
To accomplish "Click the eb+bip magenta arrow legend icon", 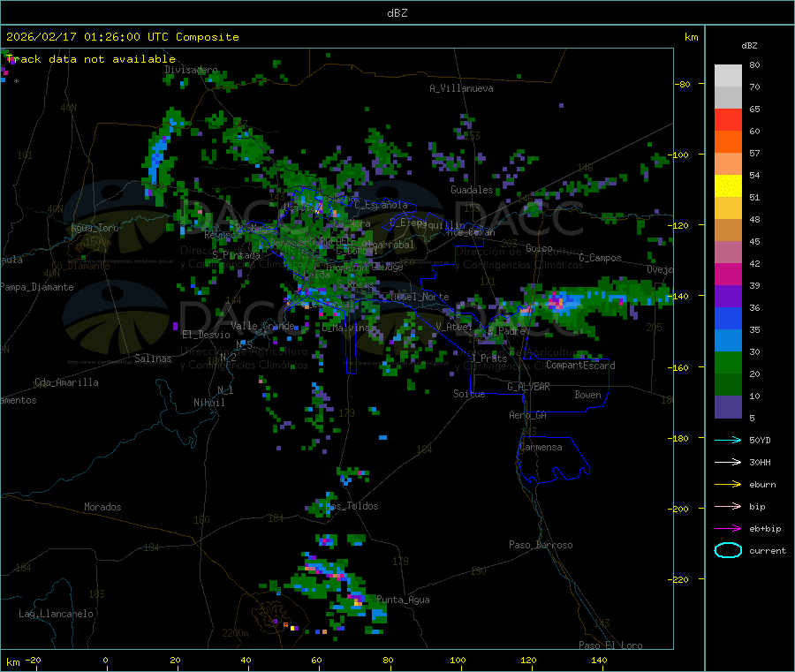I will pyautogui.click(x=728, y=529).
